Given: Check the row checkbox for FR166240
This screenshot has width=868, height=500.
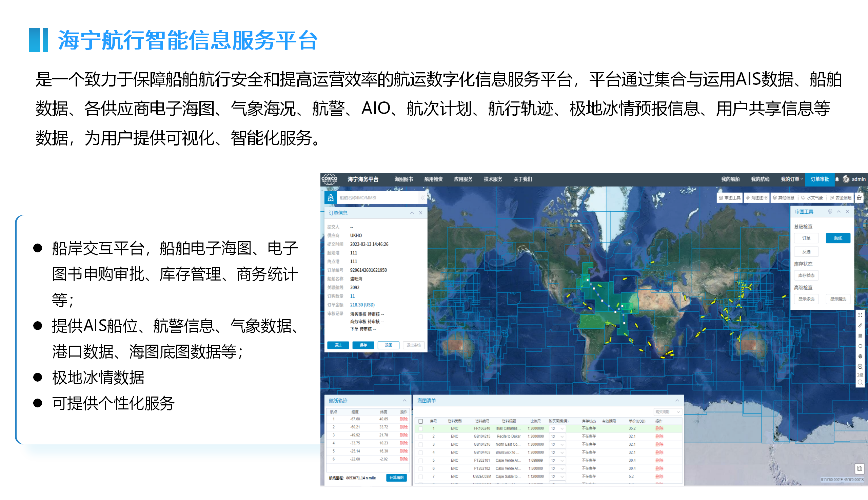Looking at the screenshot, I should pos(420,428).
